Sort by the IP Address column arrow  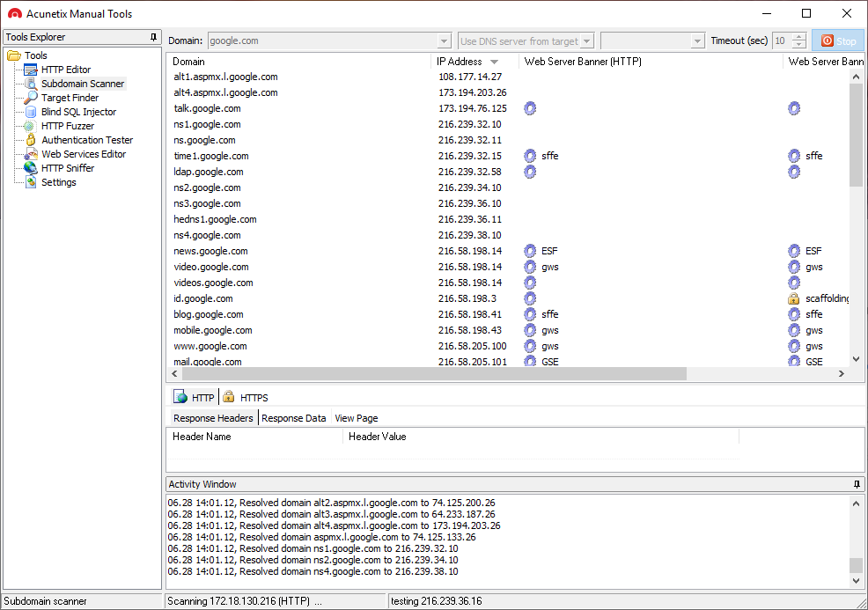pyautogui.click(x=495, y=62)
